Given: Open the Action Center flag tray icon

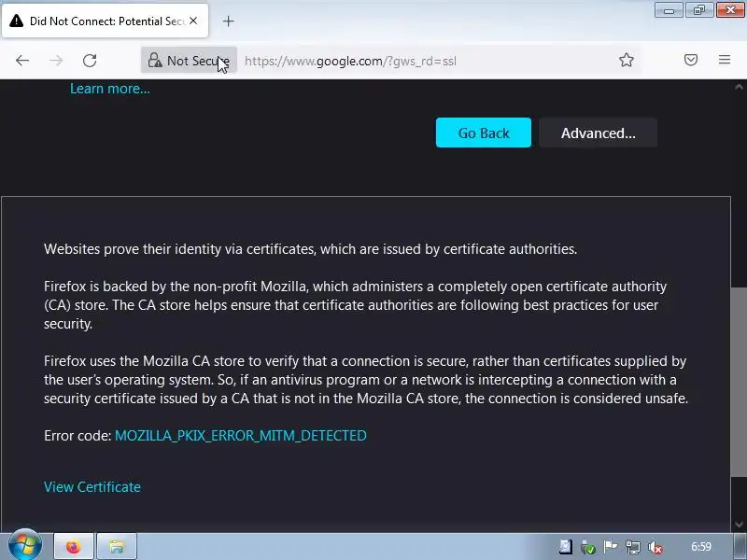Looking at the screenshot, I should click(x=610, y=547).
